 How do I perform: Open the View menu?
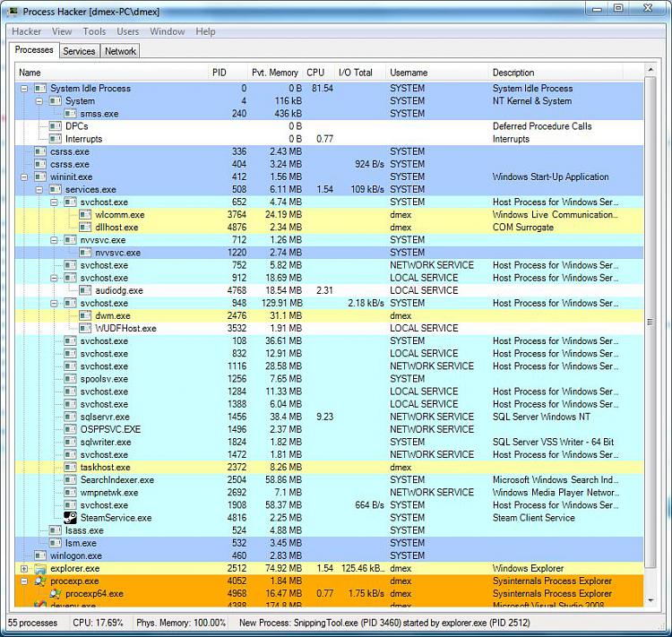[62, 31]
